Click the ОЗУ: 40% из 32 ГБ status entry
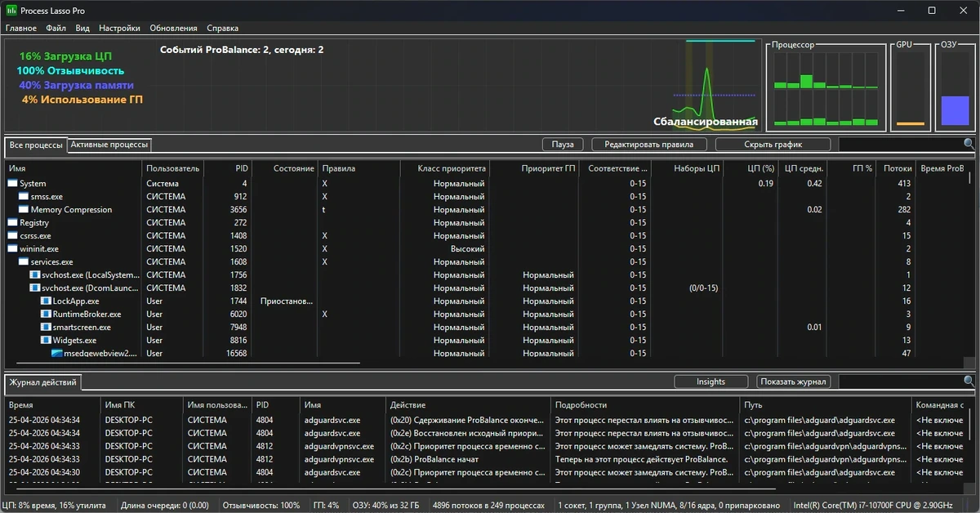 tap(385, 506)
